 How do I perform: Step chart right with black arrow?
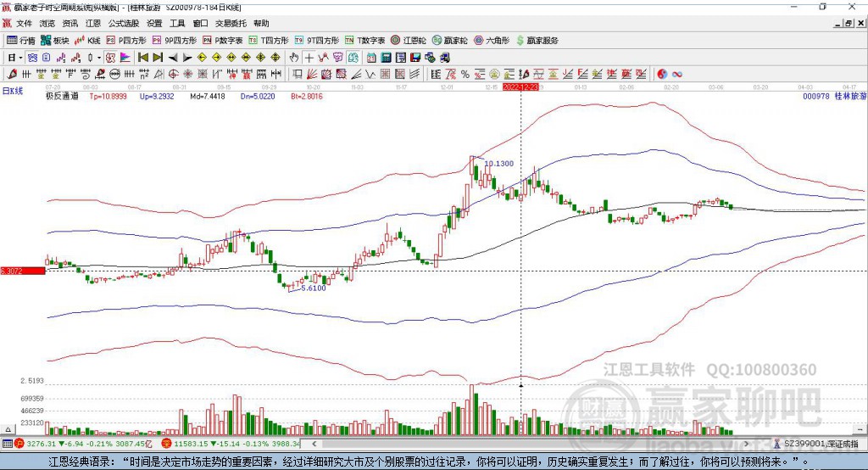pos(187,58)
